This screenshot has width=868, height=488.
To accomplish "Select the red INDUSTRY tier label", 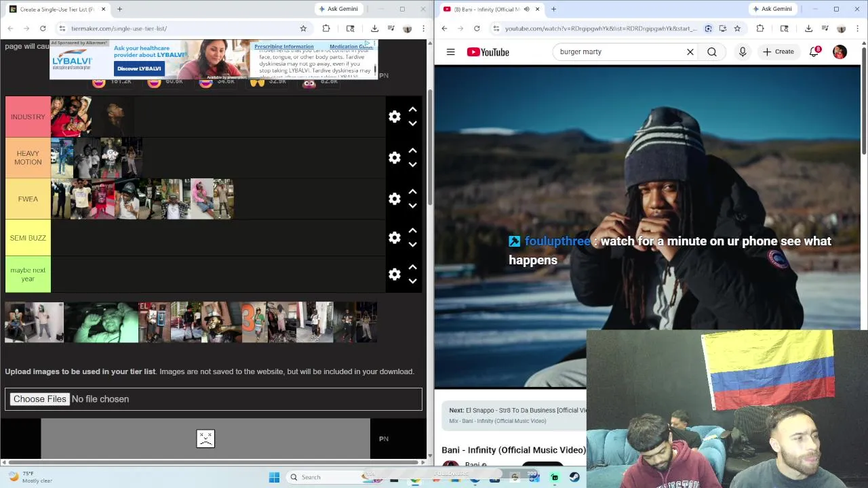I will click(28, 117).
